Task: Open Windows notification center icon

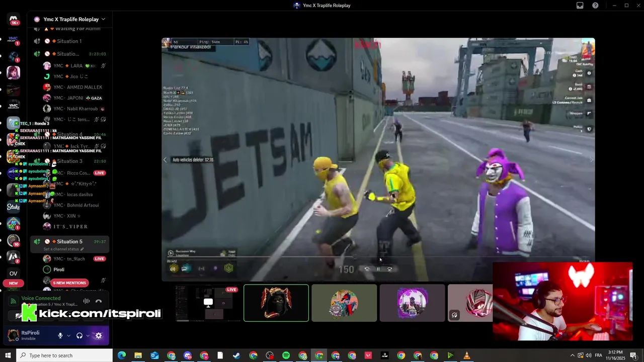Action: [x=634, y=355]
